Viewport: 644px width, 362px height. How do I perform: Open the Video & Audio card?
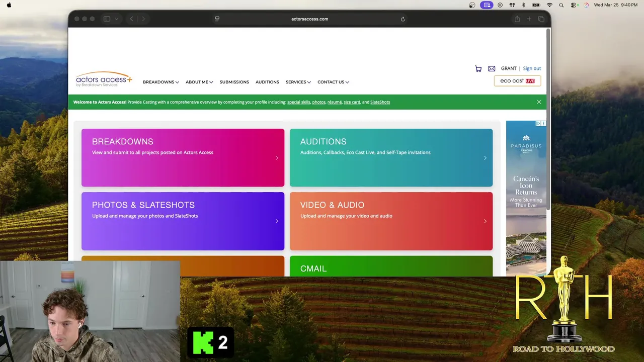[x=391, y=221]
